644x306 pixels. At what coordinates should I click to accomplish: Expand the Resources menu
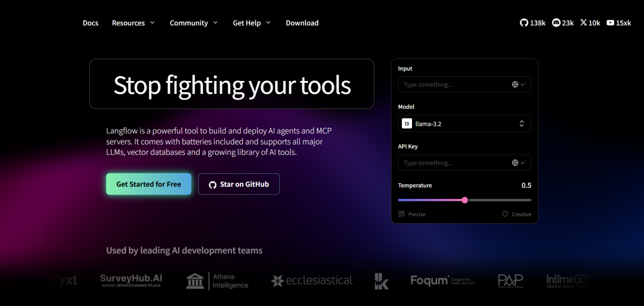pos(133,23)
